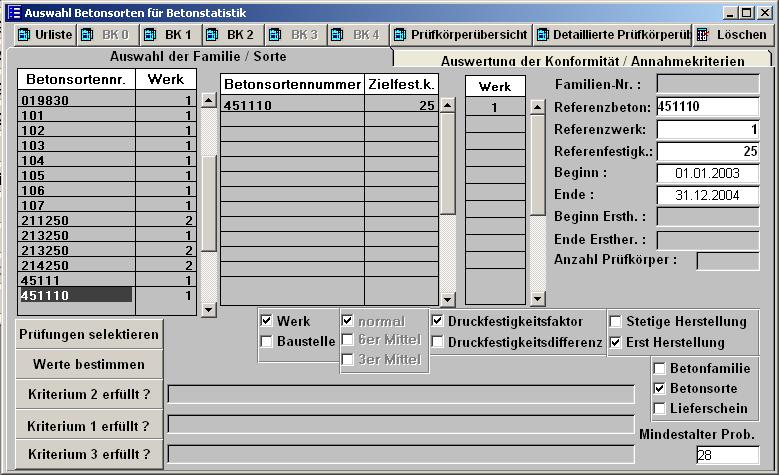Toggle the Druckfestigkeitsdifferenz checkbox
The image size is (779, 475).
click(439, 342)
